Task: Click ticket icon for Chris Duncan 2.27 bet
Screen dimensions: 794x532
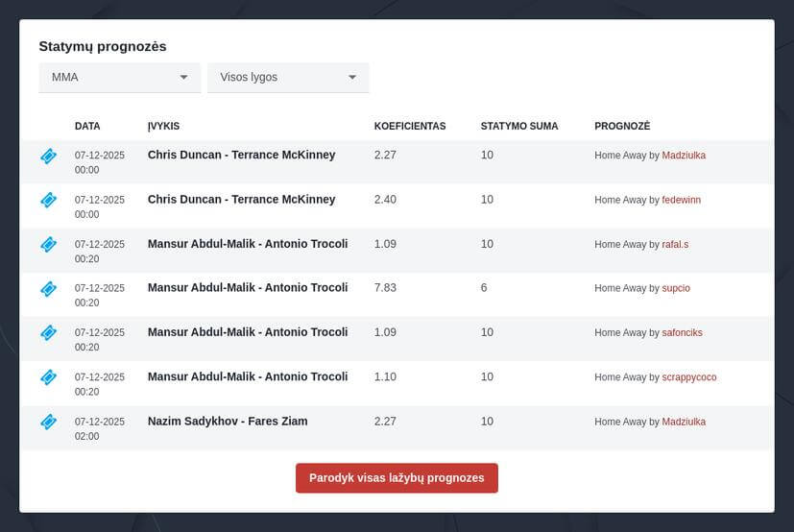Action: [x=48, y=156]
